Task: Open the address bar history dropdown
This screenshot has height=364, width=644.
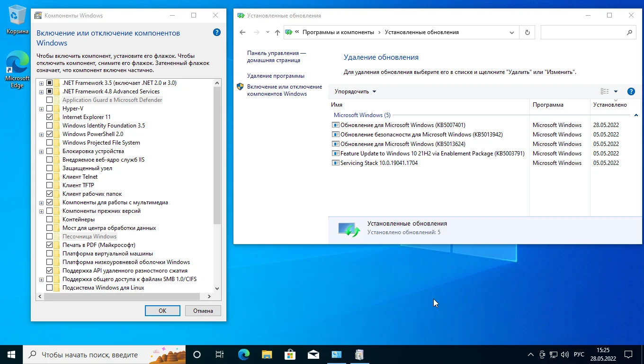Action: [x=512, y=32]
